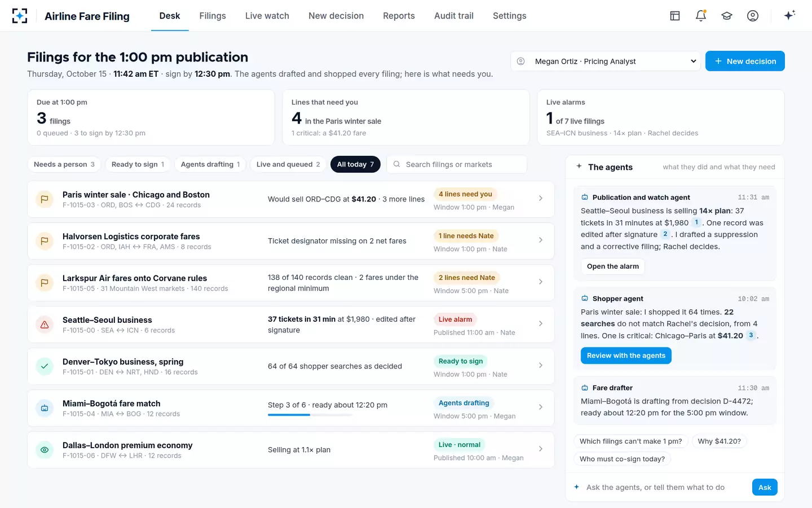The image size is (812, 508).
Task: Click the flag icon on Halvorsen Logistics row
Action: tap(45, 241)
